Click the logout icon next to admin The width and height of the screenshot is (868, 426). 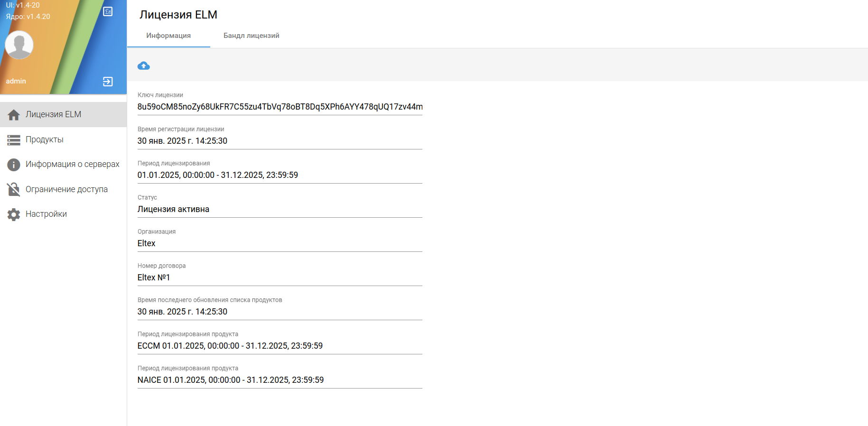(108, 82)
